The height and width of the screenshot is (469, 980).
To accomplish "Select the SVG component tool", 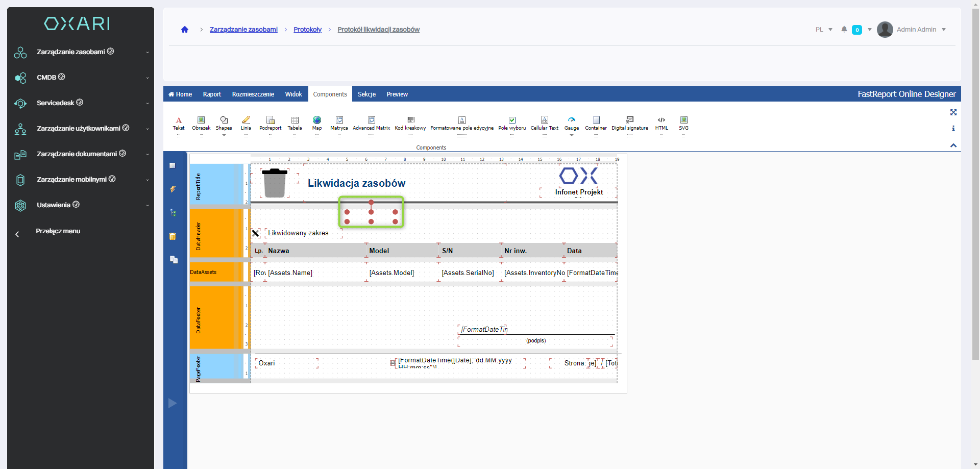I will (683, 123).
